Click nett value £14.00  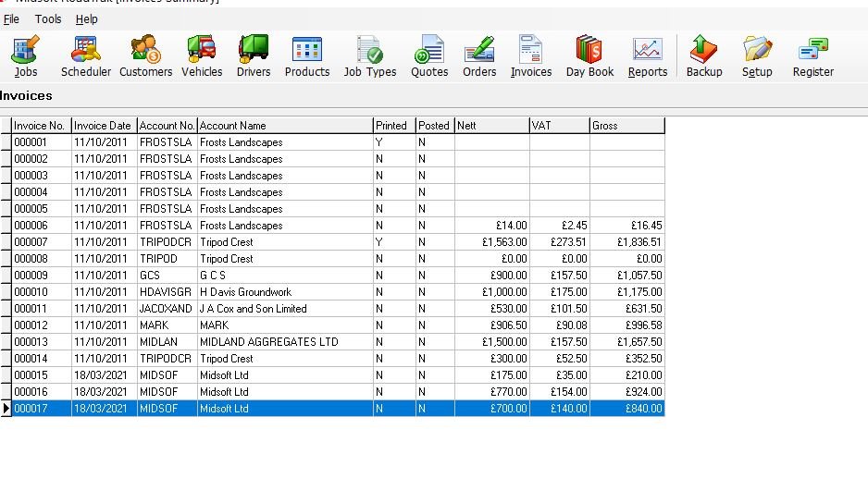tap(492, 226)
